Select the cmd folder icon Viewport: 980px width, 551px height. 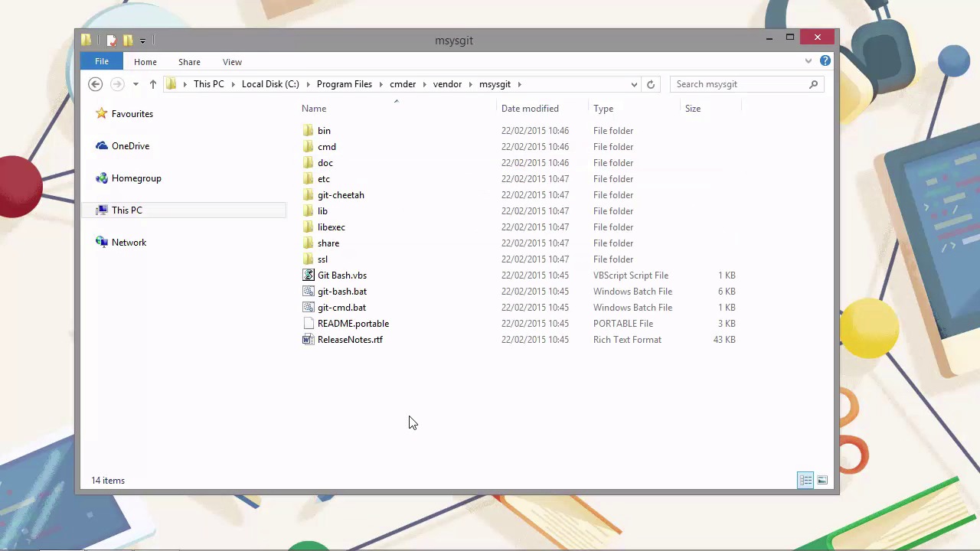pos(309,147)
